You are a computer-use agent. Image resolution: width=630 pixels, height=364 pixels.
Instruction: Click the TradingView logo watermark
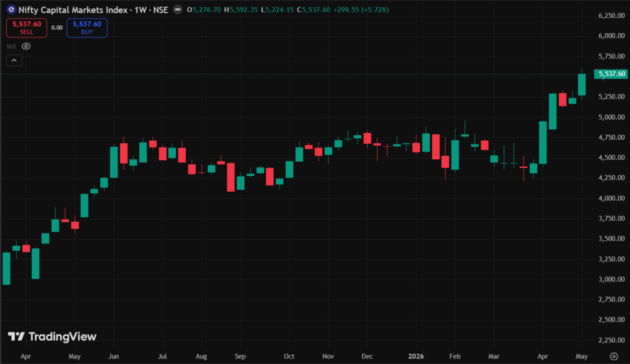click(52, 337)
